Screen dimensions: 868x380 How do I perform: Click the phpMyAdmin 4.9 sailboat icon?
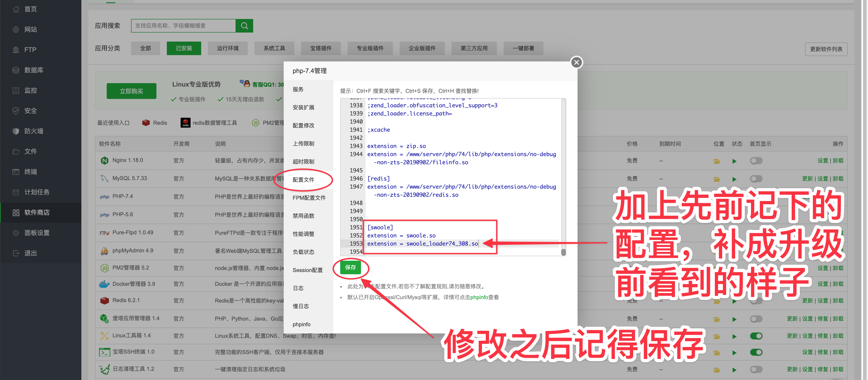[104, 251]
